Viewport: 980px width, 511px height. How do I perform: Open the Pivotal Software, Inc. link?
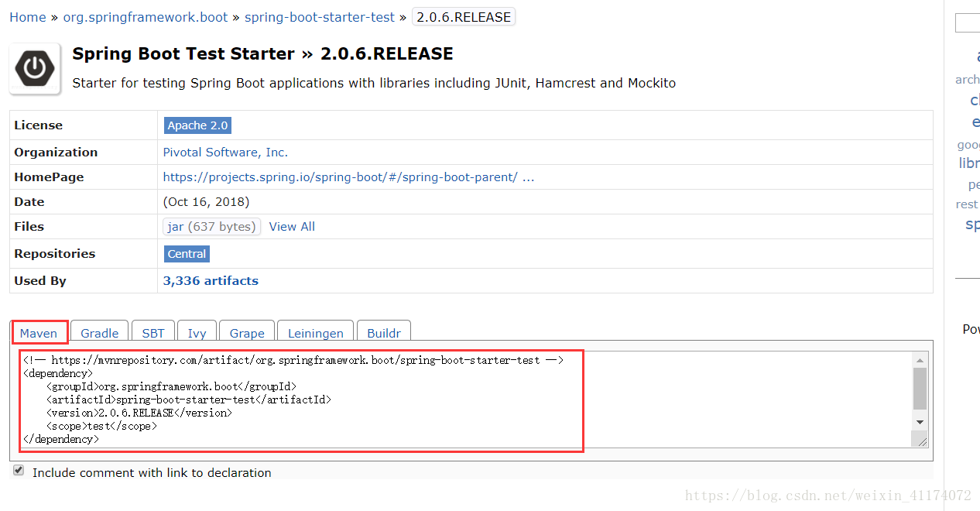(225, 153)
